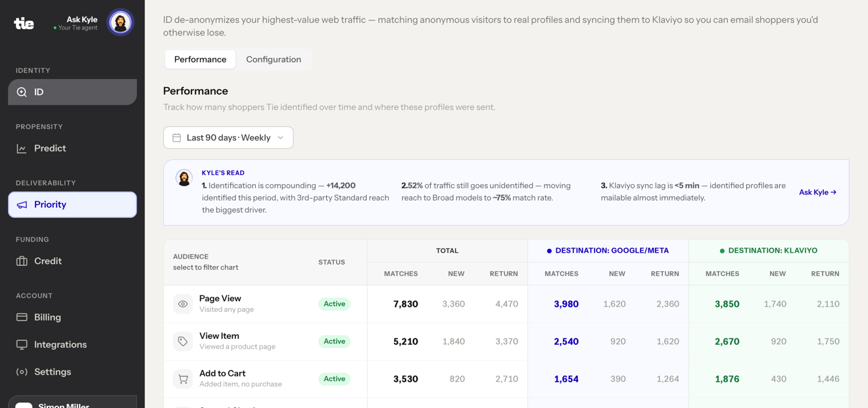Click View Item total return 3,370
Image resolution: width=868 pixels, height=408 pixels.
pos(506,342)
